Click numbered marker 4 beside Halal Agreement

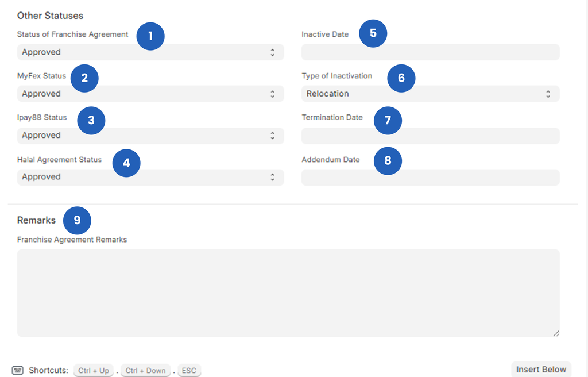tap(126, 163)
